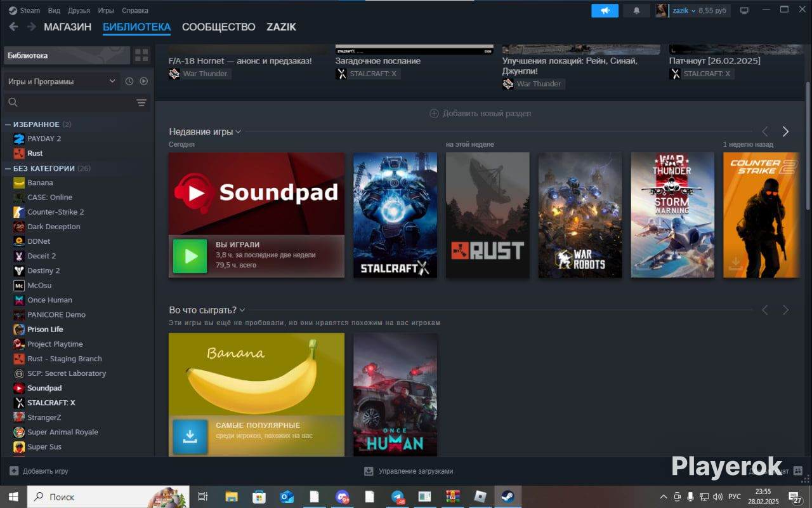Launch Soundpad with the green play button
812x508 pixels.
[190, 256]
